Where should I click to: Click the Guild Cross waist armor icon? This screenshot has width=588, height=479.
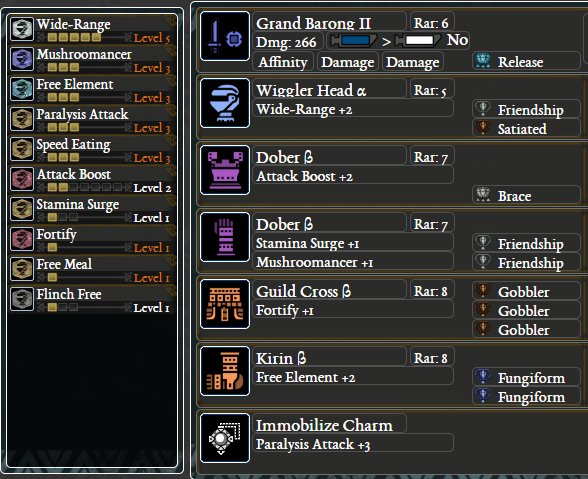click(225, 304)
